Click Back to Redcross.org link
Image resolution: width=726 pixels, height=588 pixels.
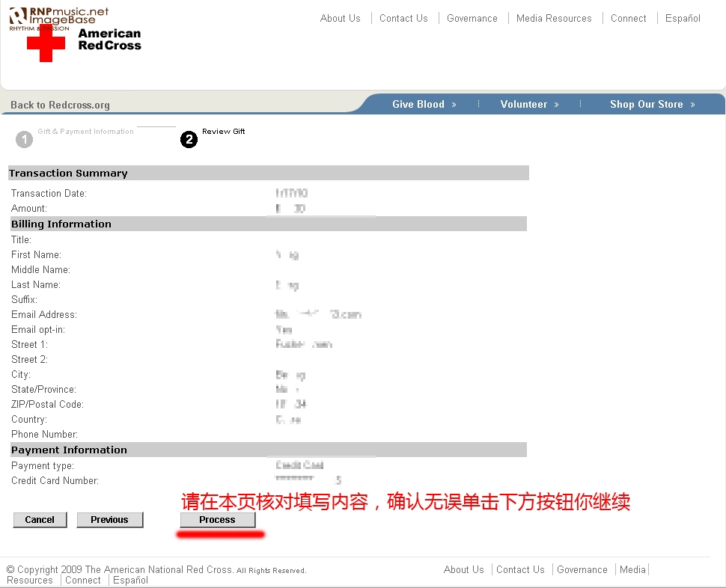tap(60, 105)
